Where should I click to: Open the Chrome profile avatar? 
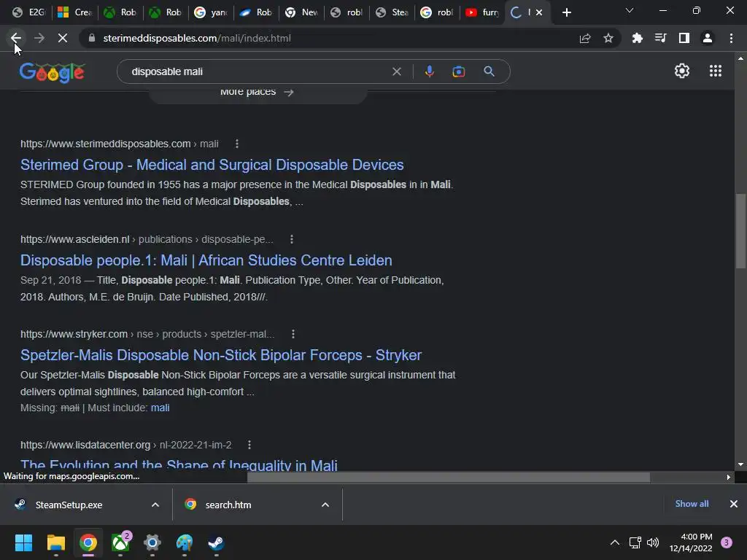(708, 38)
